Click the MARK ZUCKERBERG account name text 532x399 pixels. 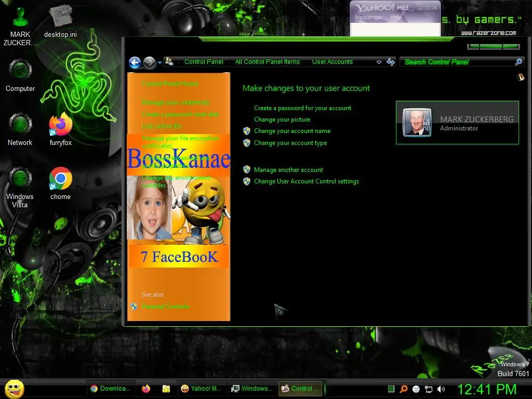pyautogui.click(x=477, y=119)
